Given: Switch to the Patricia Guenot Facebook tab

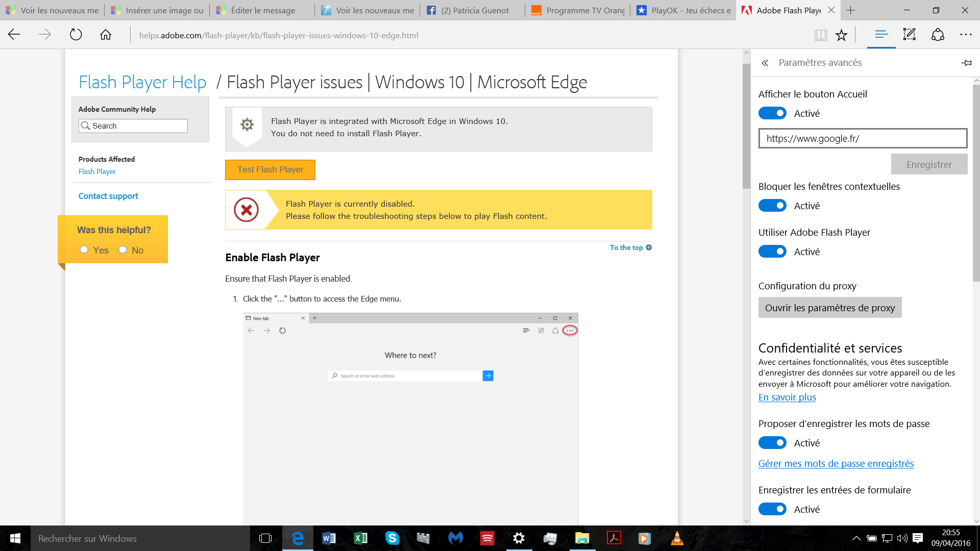Looking at the screenshot, I should tap(473, 10).
